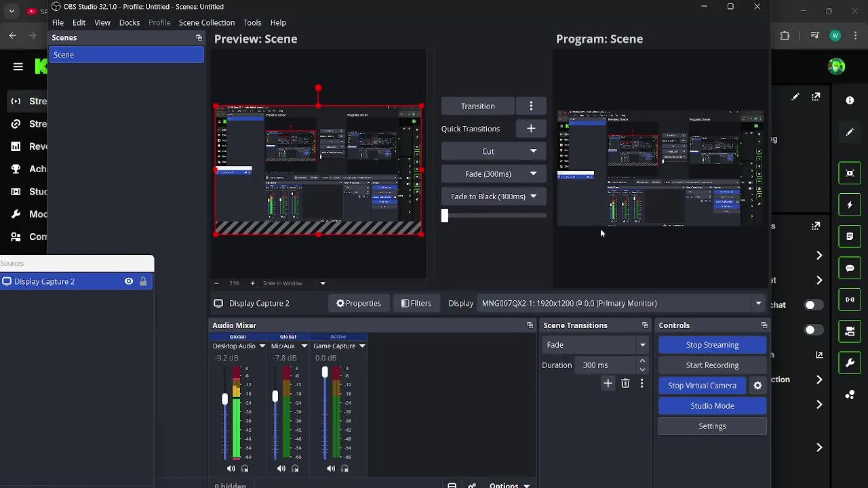This screenshot has width=868, height=488.
Task: Click chat bubble icon in browser sidebar
Action: coord(850,268)
